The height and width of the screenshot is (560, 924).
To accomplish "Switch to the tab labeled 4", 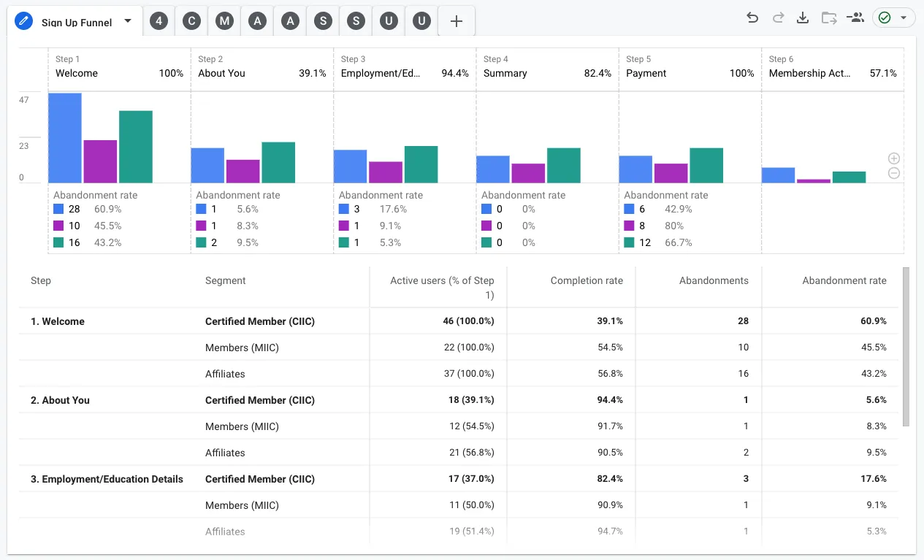I will pos(159,21).
